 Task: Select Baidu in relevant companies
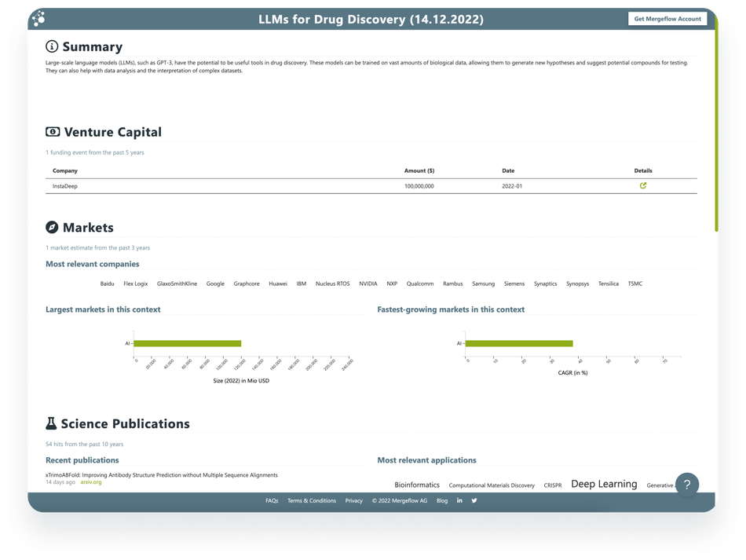point(107,284)
